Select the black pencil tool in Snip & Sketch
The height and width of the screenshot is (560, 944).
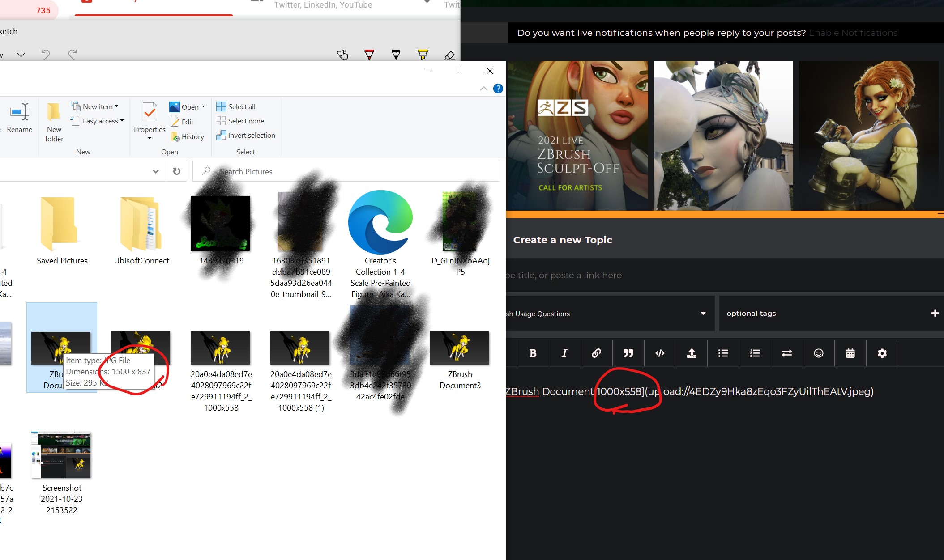(396, 55)
